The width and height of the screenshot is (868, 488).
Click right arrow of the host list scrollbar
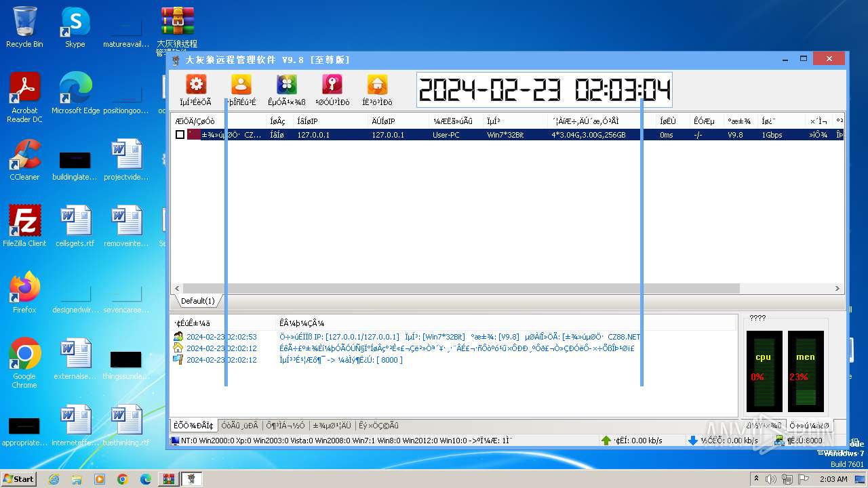(838, 289)
